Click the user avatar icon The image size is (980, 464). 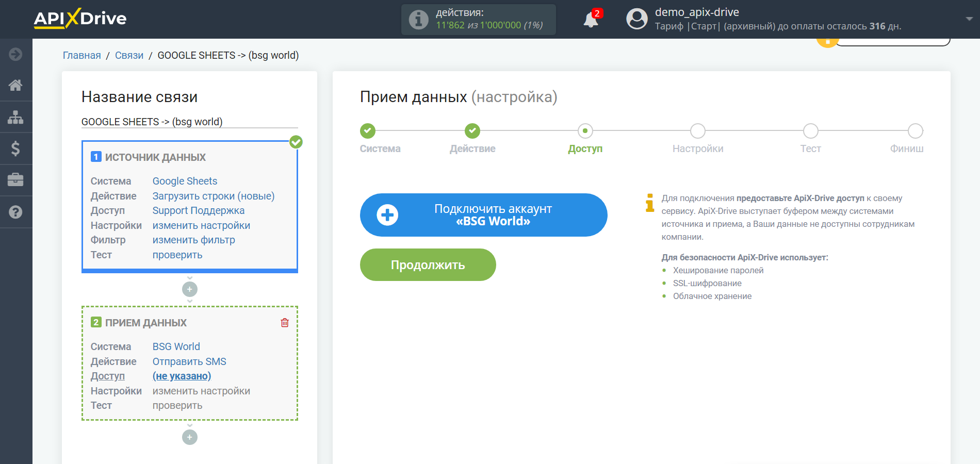pos(636,19)
